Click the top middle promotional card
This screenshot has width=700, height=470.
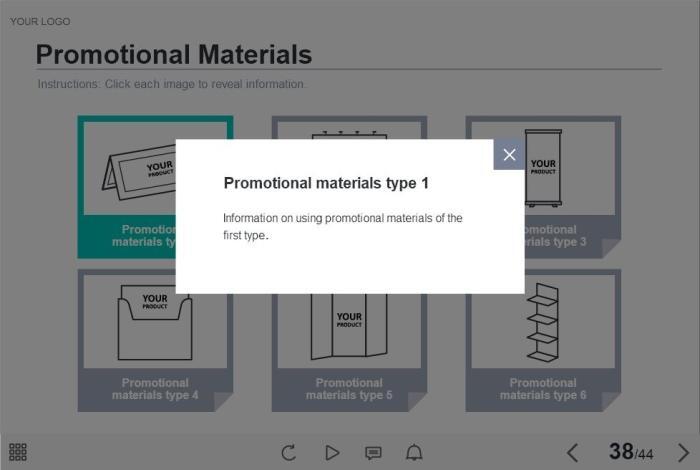click(x=349, y=128)
